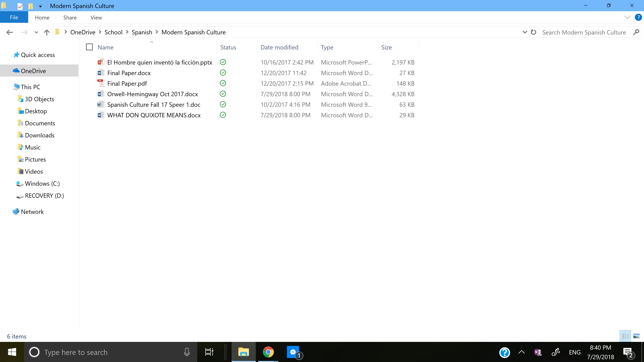644x362 pixels.
Task: Expand the ribbon with the chevron
Action: pos(627,17)
